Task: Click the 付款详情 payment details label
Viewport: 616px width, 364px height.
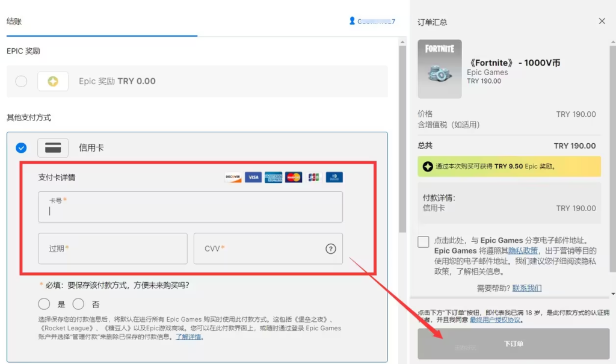Action: click(x=439, y=198)
